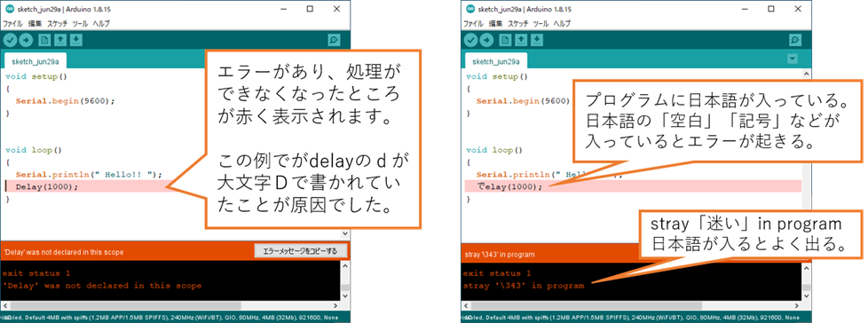Image resolution: width=868 pixels, height=323 pixels.
Task: Open 編集 menu in left window
Action: [35, 24]
